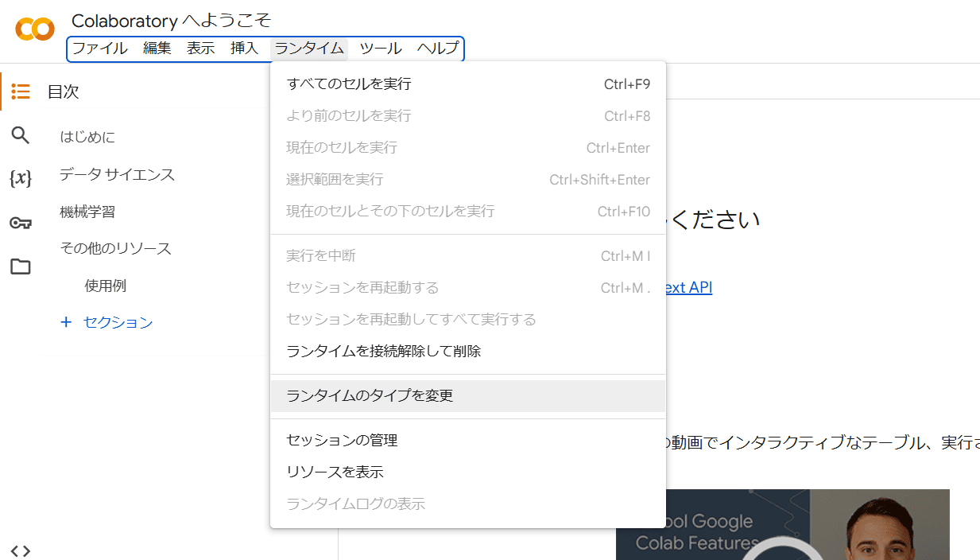The image size is (980, 560).
Task: Add a new section via + セクション
Action: 107,323
